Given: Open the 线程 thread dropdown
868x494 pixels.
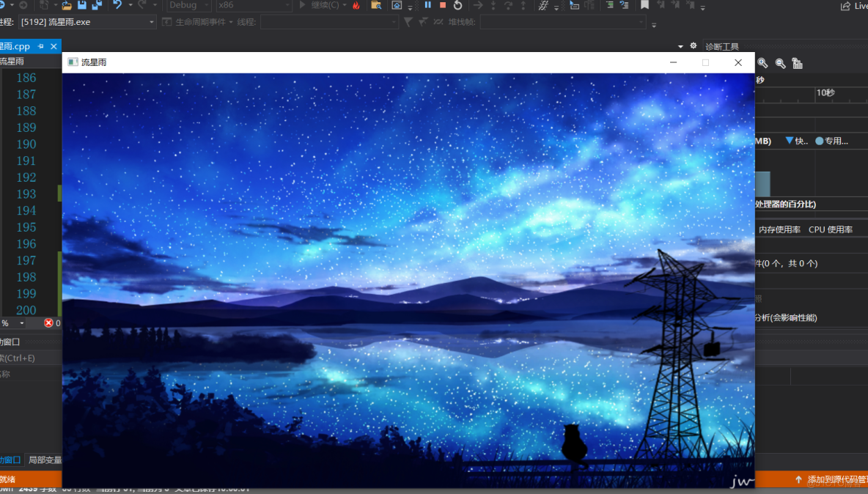Looking at the screenshot, I should (329, 22).
